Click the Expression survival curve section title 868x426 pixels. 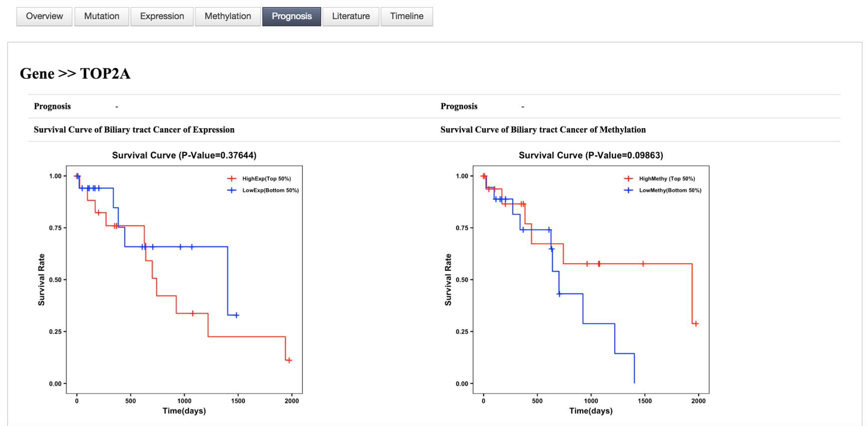[x=134, y=130]
